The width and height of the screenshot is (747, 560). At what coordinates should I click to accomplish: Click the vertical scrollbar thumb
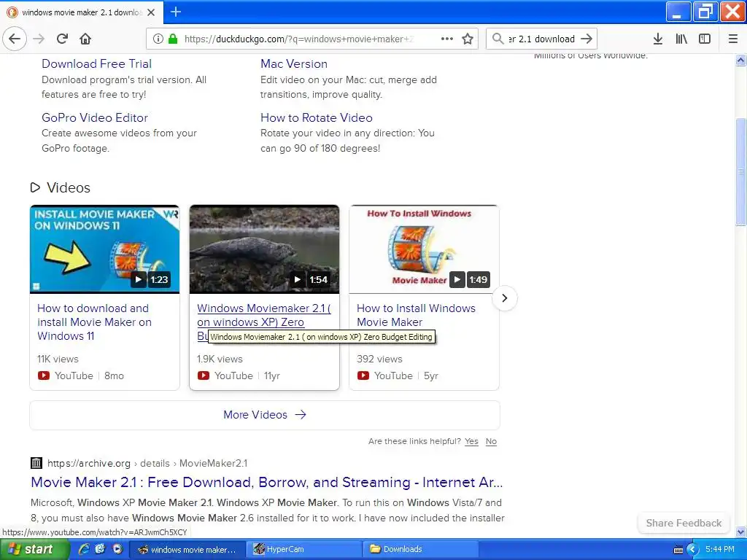[x=740, y=171]
